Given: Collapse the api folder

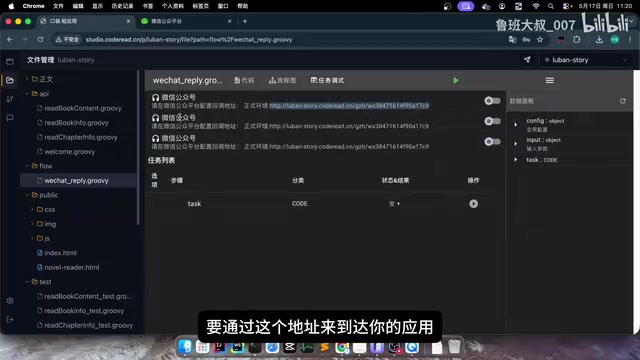Looking at the screenshot, I should pos(27,93).
